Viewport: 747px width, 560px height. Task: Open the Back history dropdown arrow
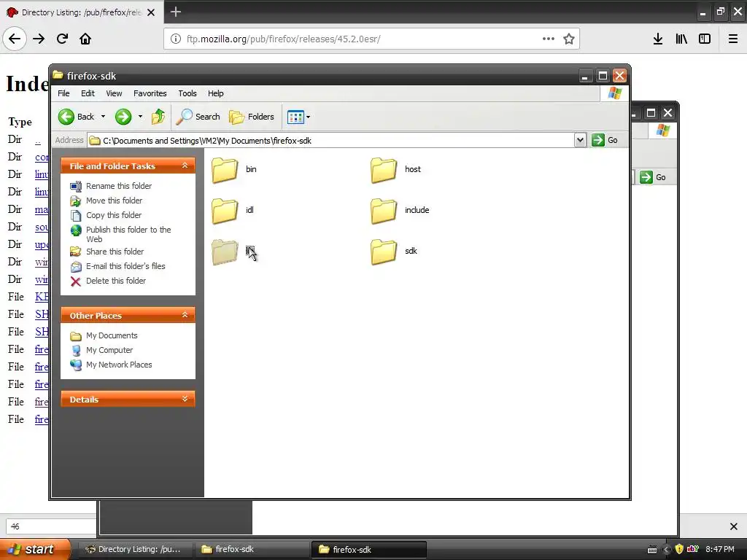(103, 117)
